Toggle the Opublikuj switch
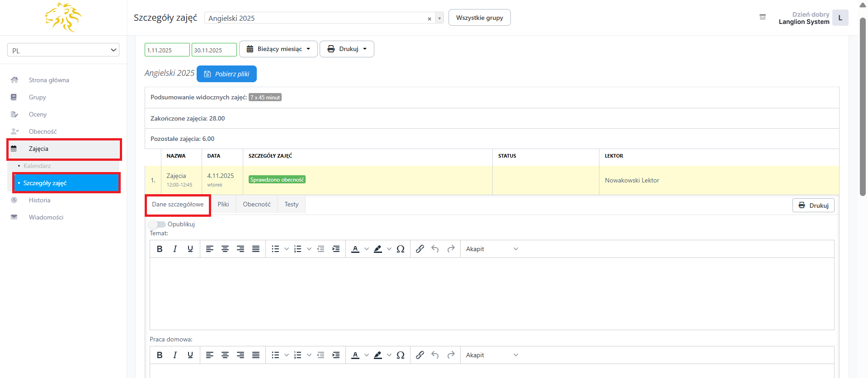The height and width of the screenshot is (378, 868). coord(157,224)
